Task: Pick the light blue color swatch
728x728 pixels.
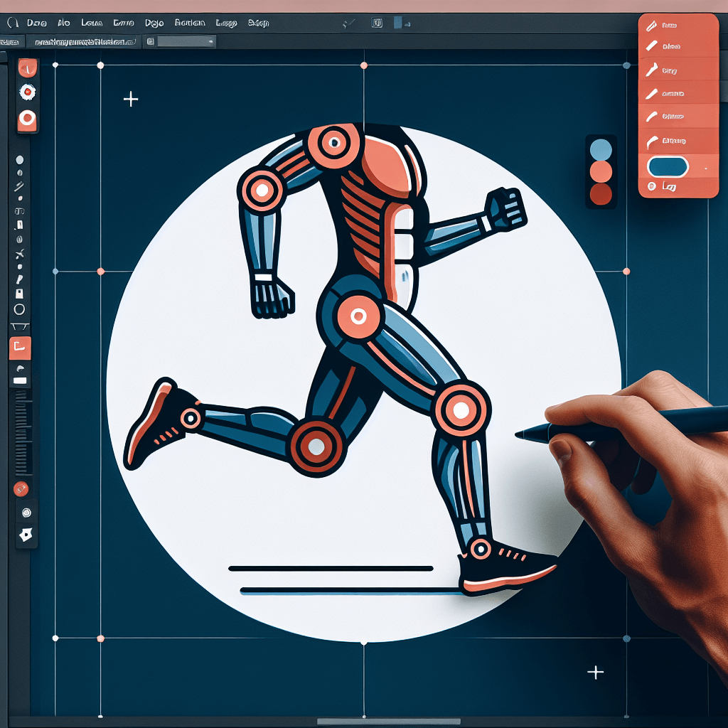Action: [601, 149]
